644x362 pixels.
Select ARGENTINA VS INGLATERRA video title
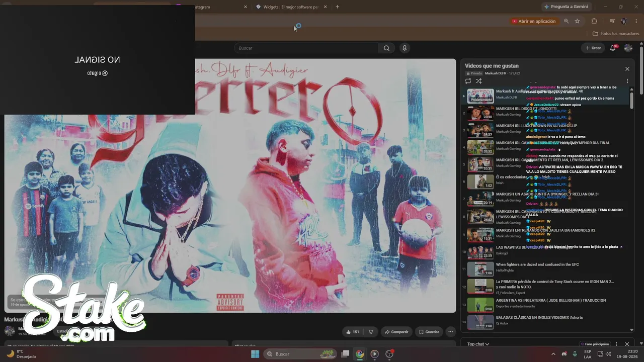click(551, 300)
